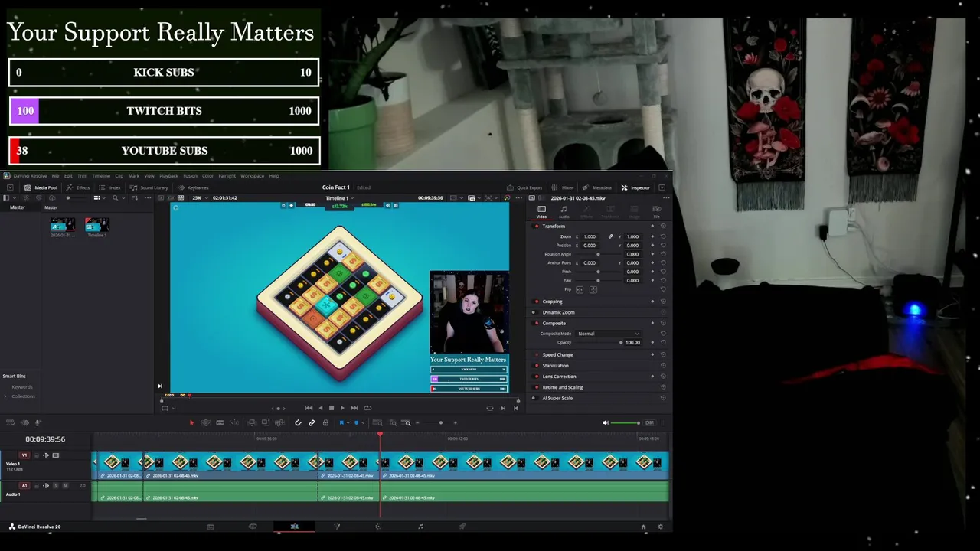Open the Playback menu
Viewport: 980px width, 551px height.
pos(168,176)
